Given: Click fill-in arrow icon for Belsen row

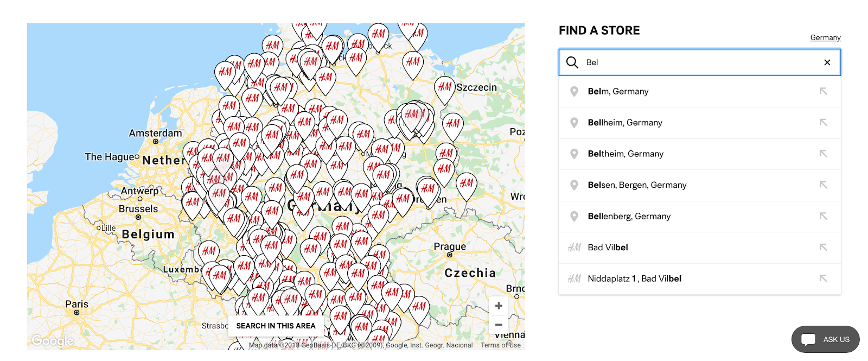Looking at the screenshot, I should tap(823, 185).
